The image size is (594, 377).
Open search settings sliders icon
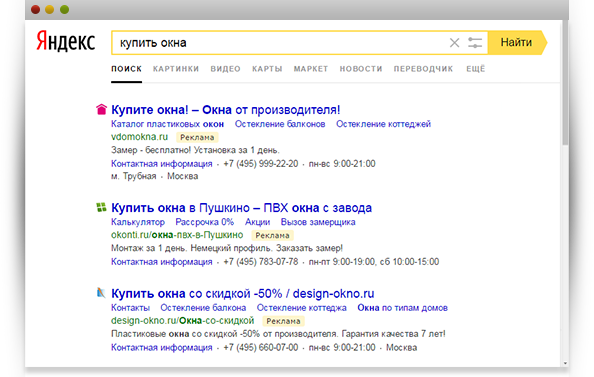[x=475, y=43]
